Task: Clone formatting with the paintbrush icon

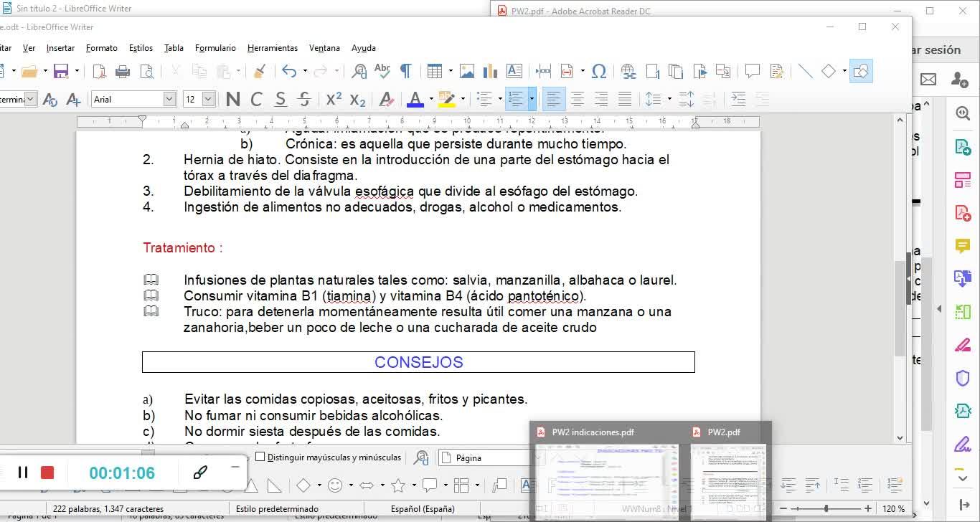Action: point(260,71)
